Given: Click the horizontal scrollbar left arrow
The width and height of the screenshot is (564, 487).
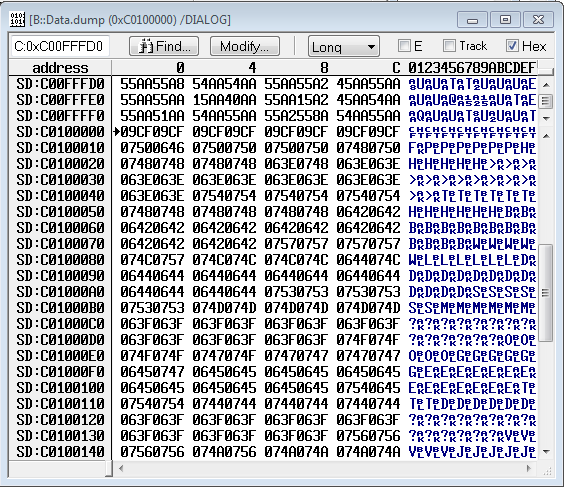Looking at the screenshot, I should 121,468.
